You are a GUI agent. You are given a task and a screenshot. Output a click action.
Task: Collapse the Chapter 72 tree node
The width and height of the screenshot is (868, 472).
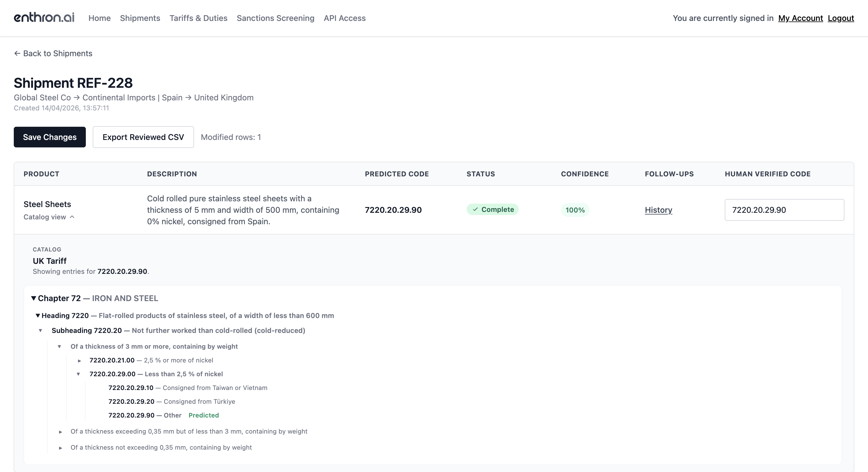pos(34,298)
